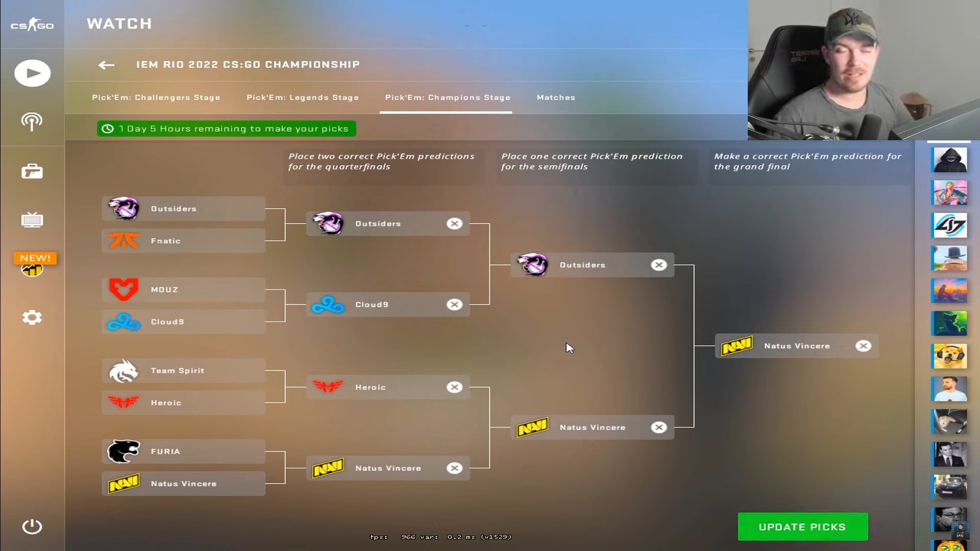Click the 1 Day 5 Hours timer banner
Screen dimensions: 980x551
[226, 129]
